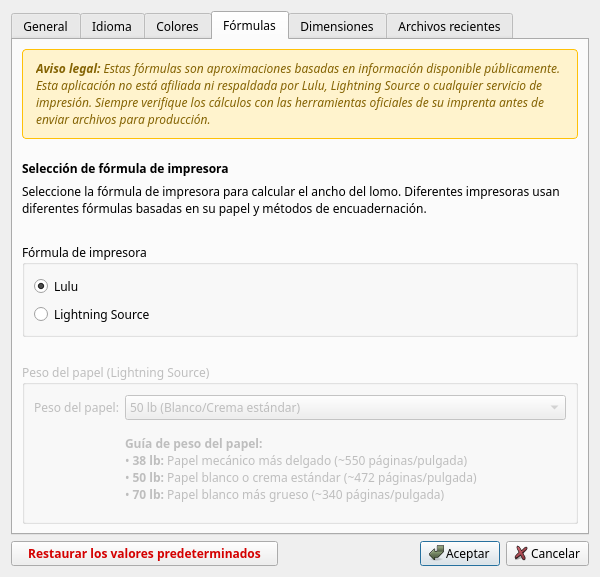Click the yellow Aviso legal notice box
600x577 pixels.
(x=300, y=94)
